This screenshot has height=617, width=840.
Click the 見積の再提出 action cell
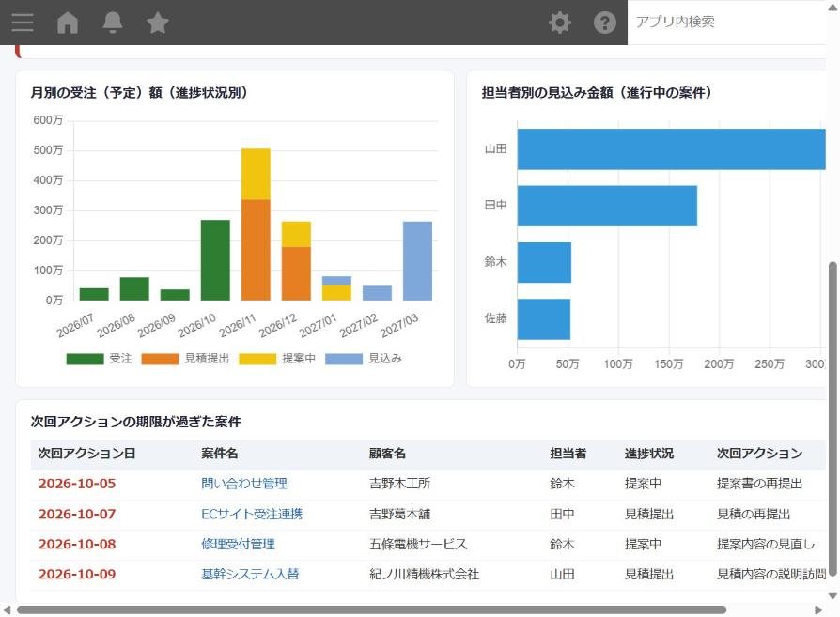(754, 515)
